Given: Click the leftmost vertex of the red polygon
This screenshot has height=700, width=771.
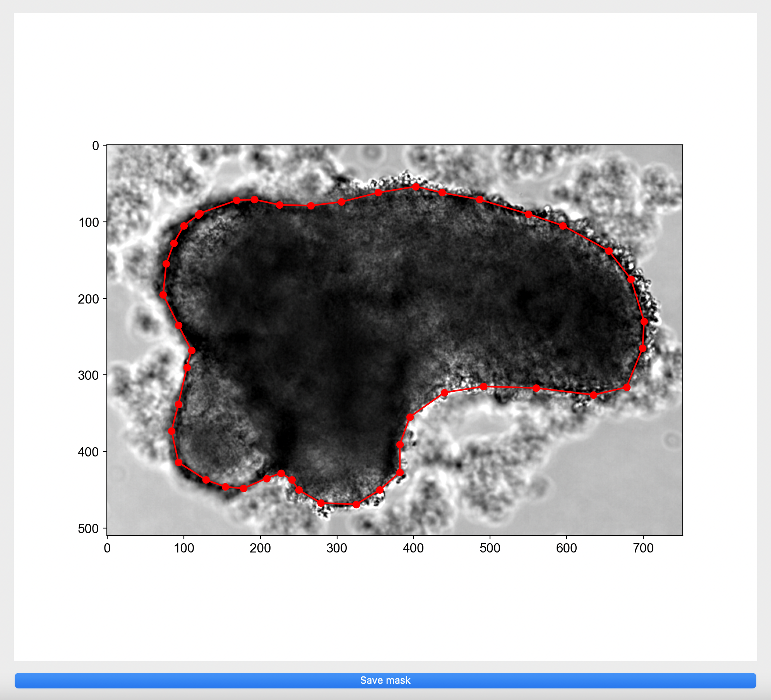Looking at the screenshot, I should pyautogui.click(x=163, y=295).
